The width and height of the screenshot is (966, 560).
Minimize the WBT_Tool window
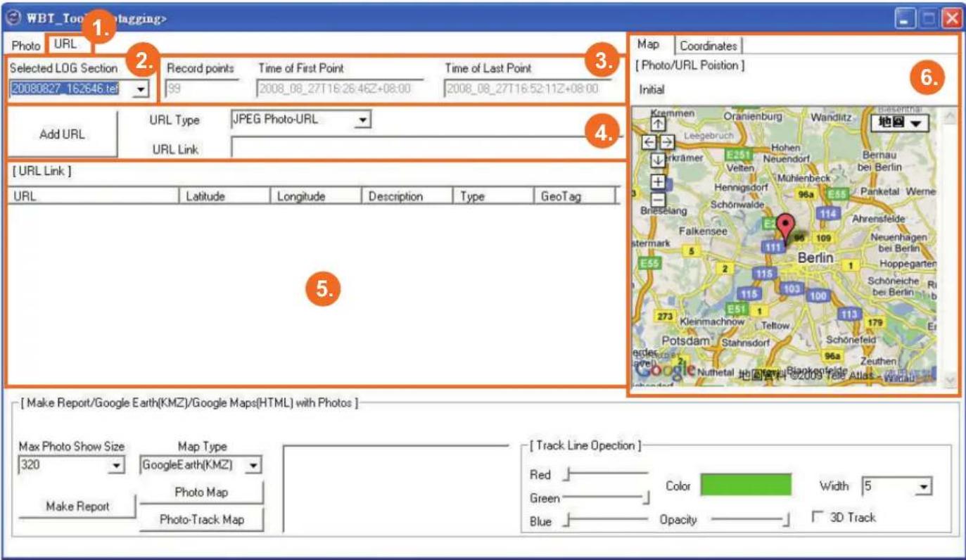coord(905,18)
